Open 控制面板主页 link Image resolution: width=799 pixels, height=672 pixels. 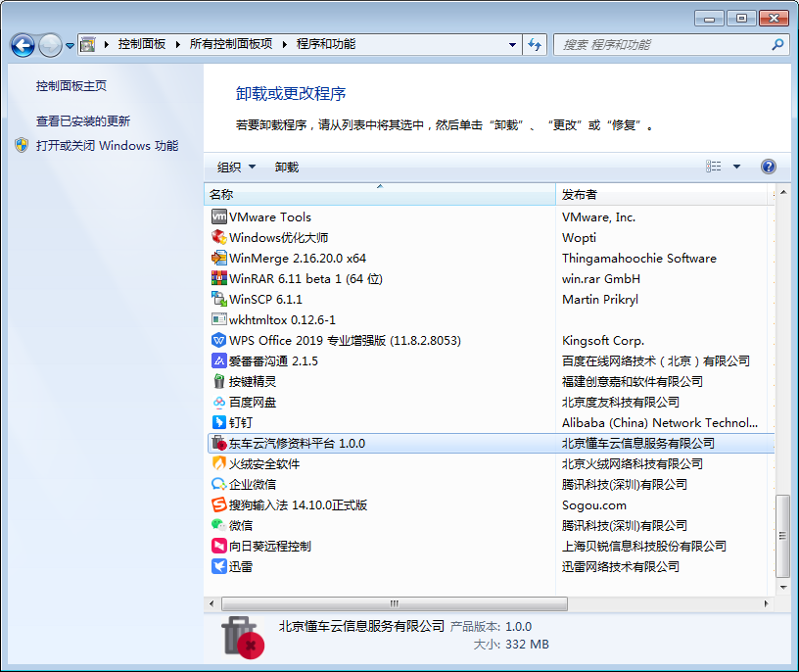(71, 85)
